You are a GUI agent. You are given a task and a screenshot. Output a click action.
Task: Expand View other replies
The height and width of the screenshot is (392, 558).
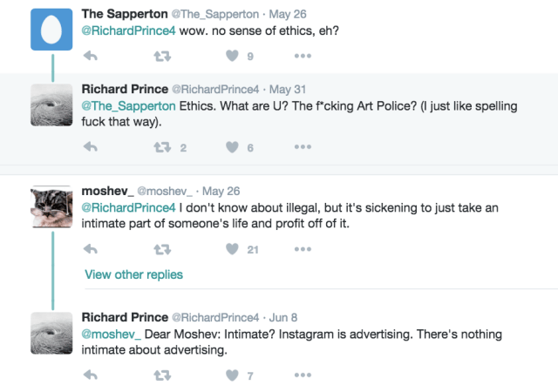133,274
